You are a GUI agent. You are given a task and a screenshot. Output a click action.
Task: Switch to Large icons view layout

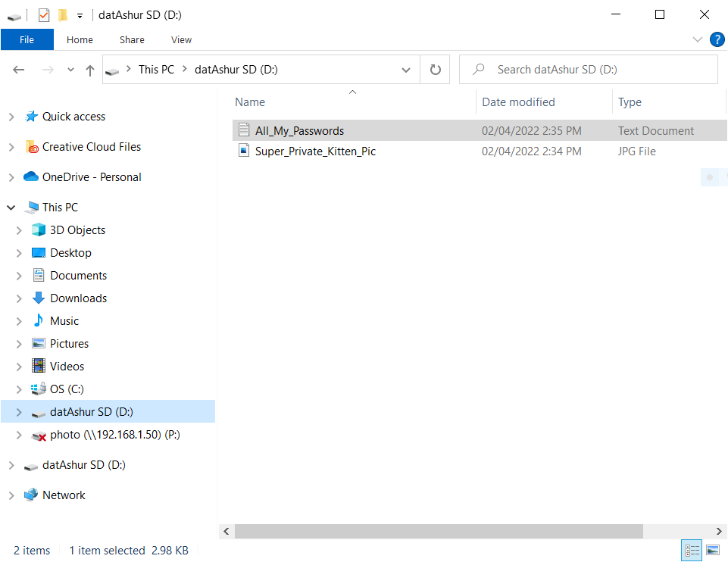point(713,551)
